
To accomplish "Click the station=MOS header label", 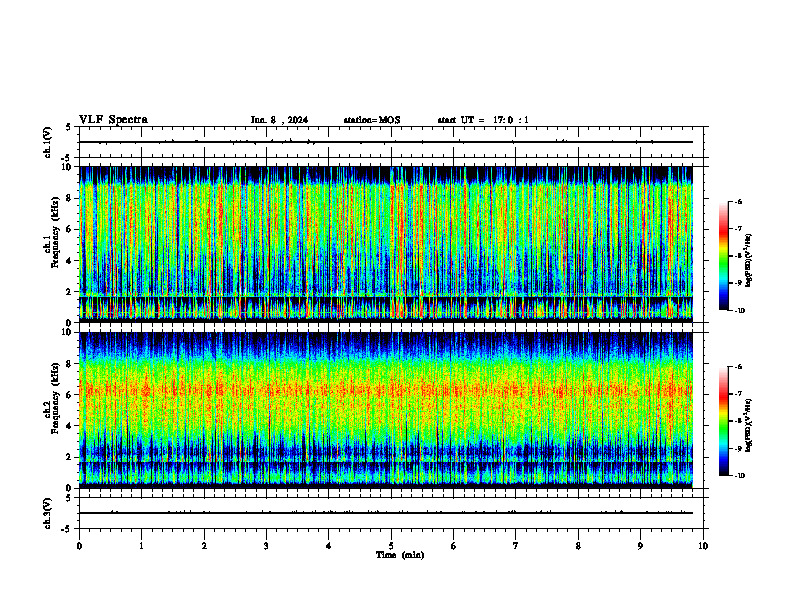I will click(372, 120).
